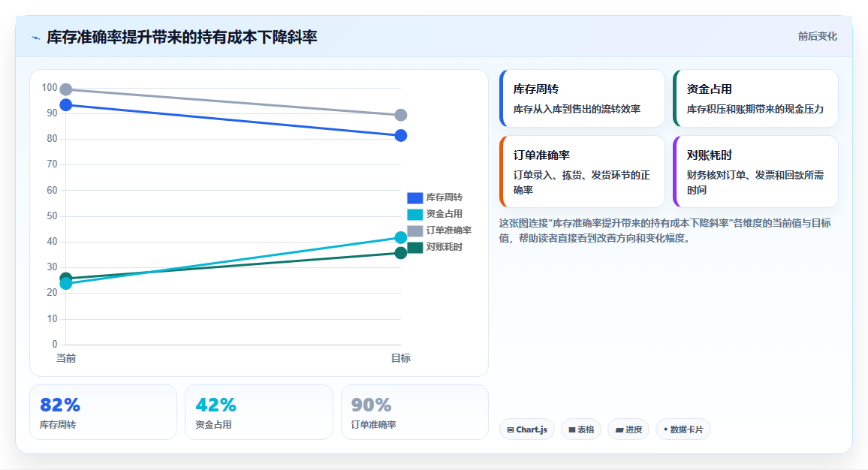The height and width of the screenshot is (470, 868).
Task: Click the chart description paragraph text
Action: [x=665, y=230]
